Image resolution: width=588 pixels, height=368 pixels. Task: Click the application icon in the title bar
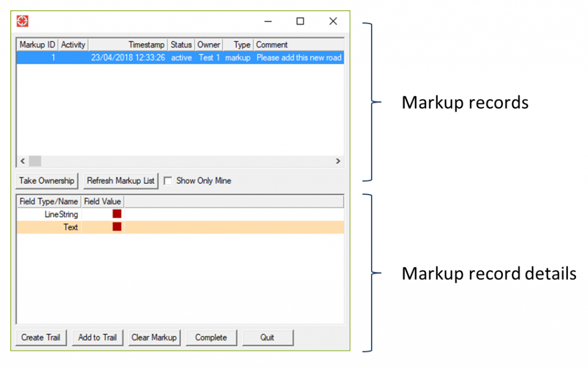22,21
